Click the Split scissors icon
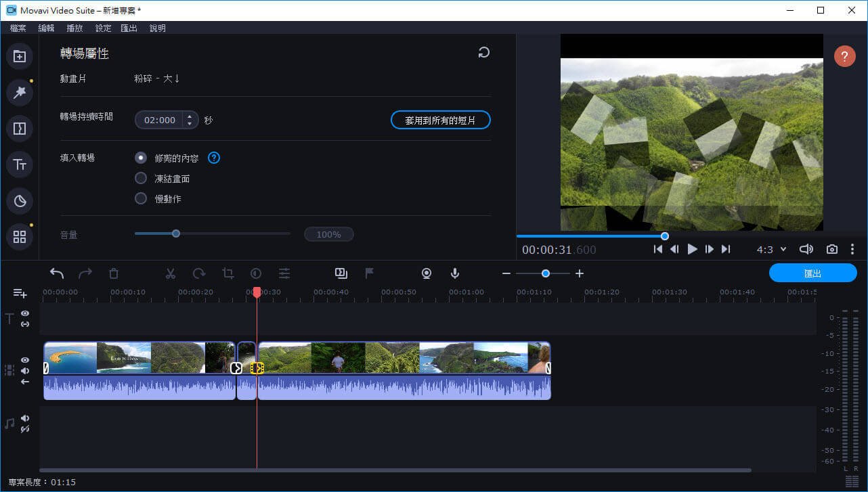This screenshot has height=492, width=868. point(171,273)
